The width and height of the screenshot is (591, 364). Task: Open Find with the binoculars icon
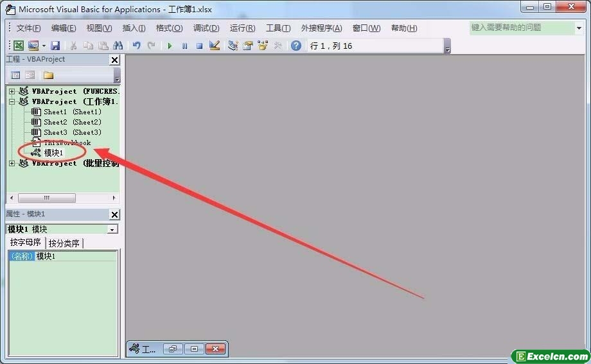[x=118, y=46]
